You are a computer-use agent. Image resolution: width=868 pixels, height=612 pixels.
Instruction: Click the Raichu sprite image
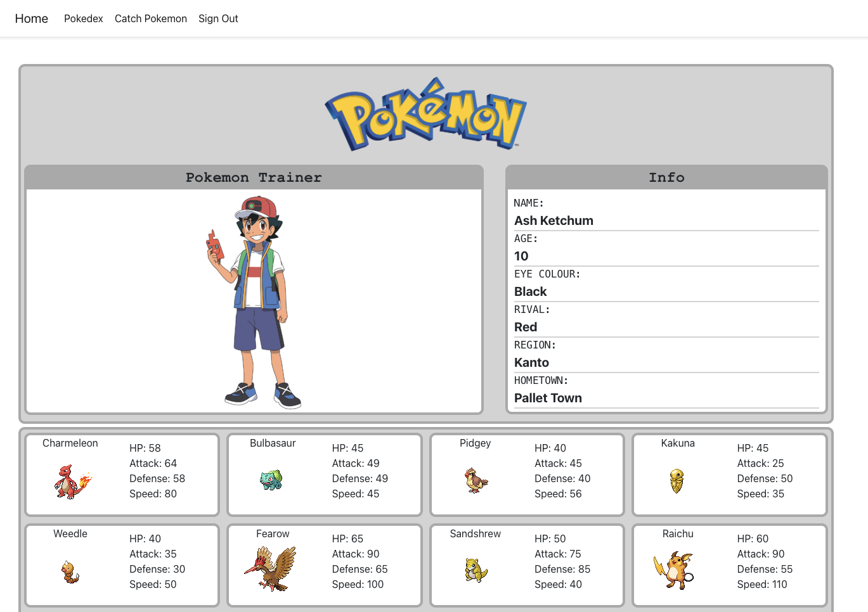pyautogui.click(x=674, y=570)
